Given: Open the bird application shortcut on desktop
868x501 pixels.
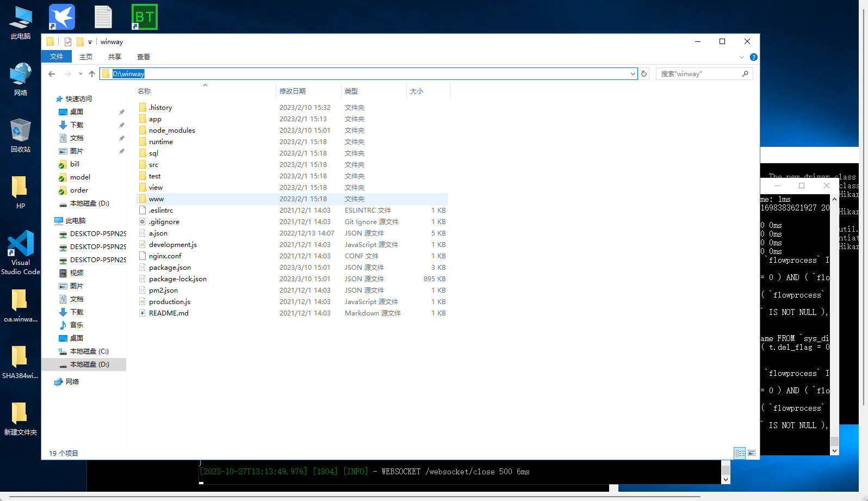Looking at the screenshot, I should coord(62,17).
